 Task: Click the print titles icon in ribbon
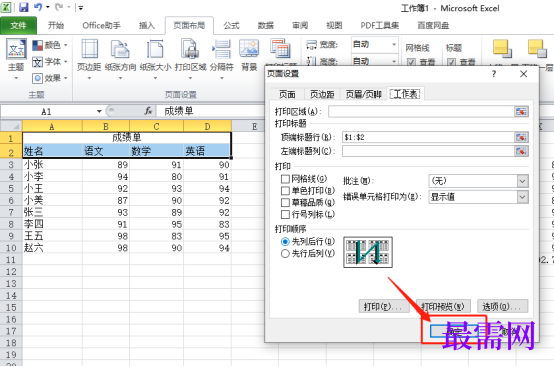pyautogui.click(x=281, y=49)
